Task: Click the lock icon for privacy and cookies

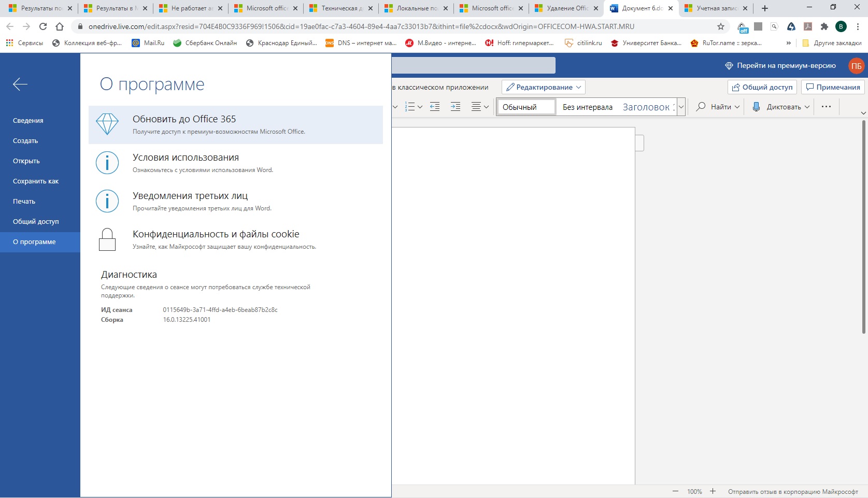Action: pyautogui.click(x=107, y=239)
